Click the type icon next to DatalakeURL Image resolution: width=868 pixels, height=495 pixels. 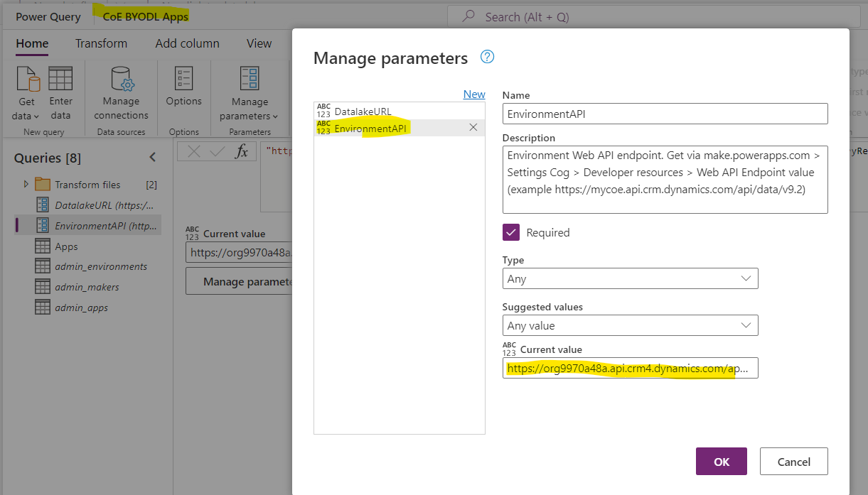(x=323, y=110)
